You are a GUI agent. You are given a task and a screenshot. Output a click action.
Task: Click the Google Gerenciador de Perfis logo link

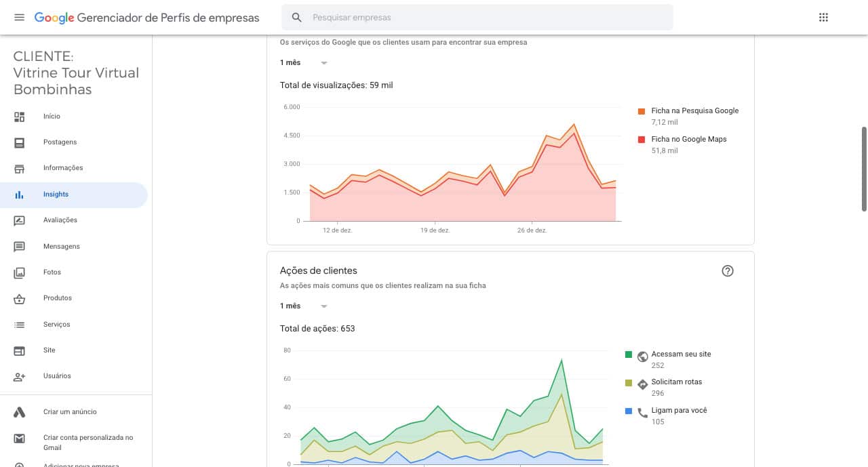146,18
